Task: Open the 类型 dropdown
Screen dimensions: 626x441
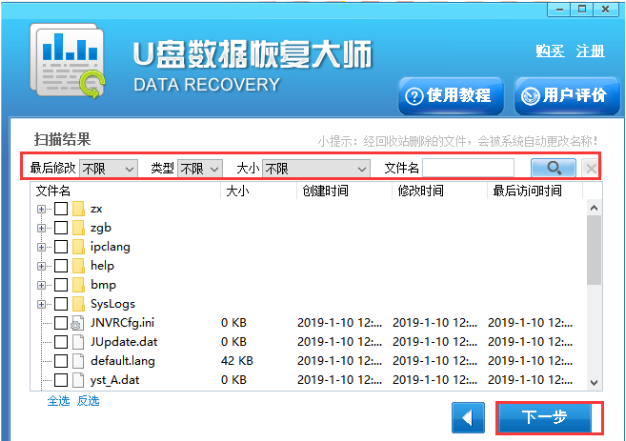Action: tap(200, 168)
